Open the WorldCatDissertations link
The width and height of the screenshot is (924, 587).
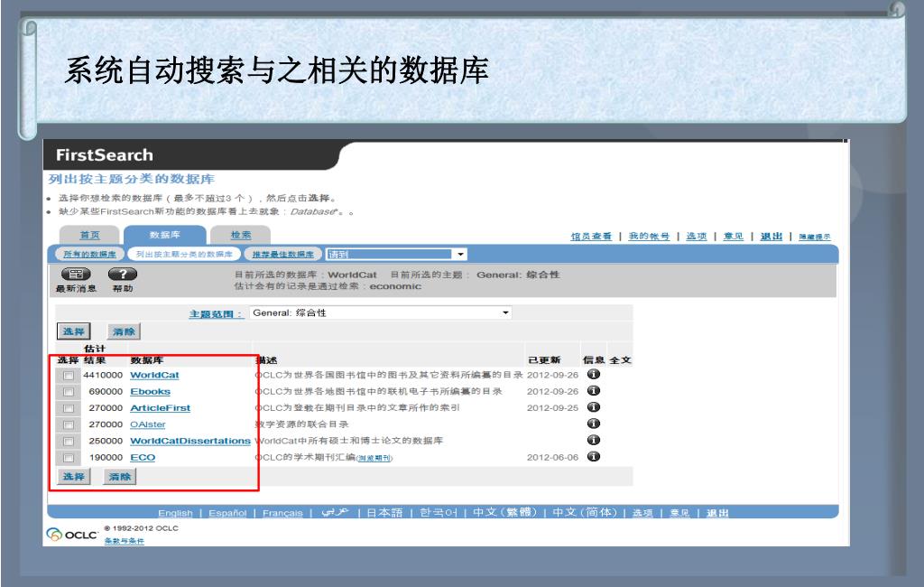click(x=190, y=442)
